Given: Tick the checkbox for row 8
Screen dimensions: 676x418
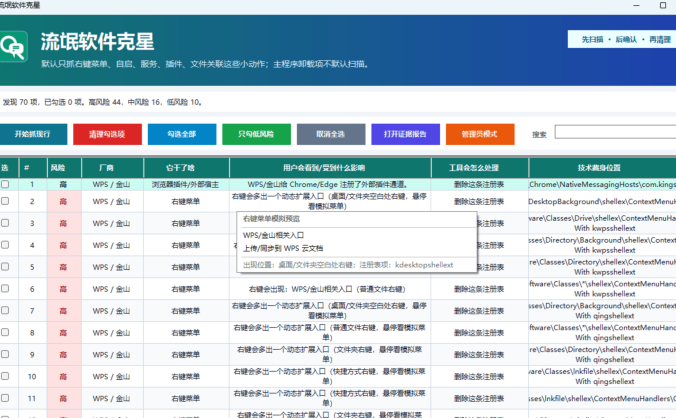Looking at the screenshot, I should click(5, 332).
